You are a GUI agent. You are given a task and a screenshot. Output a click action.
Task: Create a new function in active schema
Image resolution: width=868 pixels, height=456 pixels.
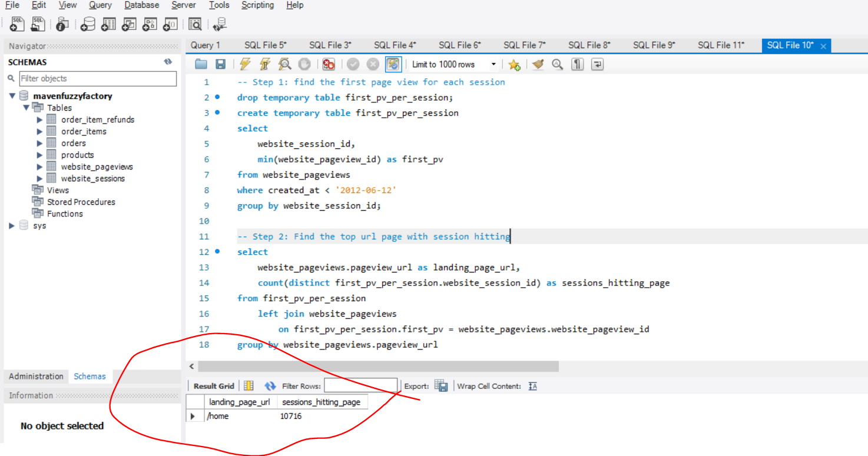(x=170, y=24)
